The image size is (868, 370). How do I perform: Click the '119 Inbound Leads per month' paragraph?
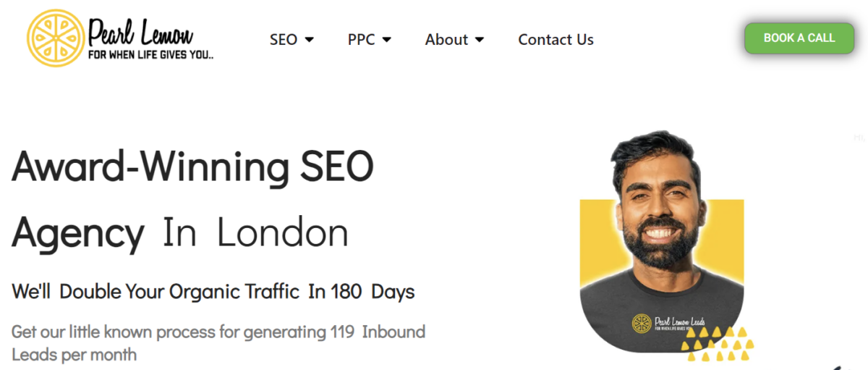pyautogui.click(x=218, y=343)
